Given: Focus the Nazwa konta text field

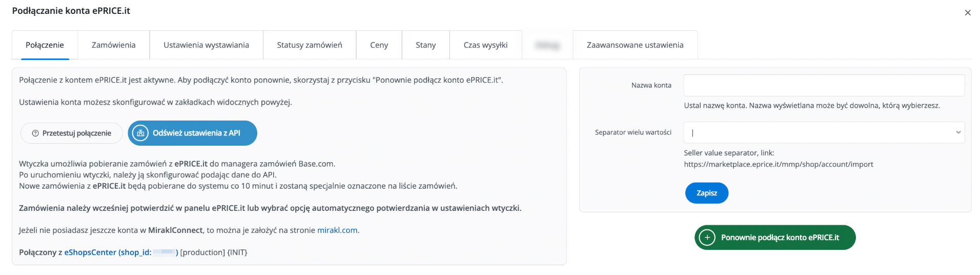Looking at the screenshot, I should click(x=824, y=85).
